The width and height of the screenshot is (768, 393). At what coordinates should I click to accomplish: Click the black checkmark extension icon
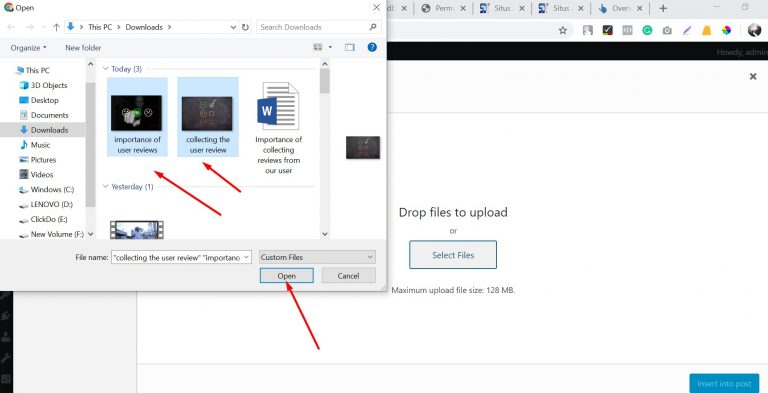click(608, 30)
